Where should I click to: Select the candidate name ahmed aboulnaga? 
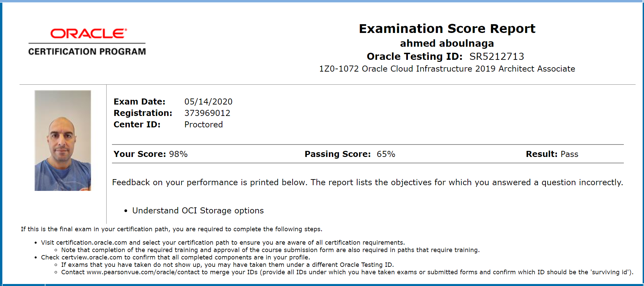[447, 43]
